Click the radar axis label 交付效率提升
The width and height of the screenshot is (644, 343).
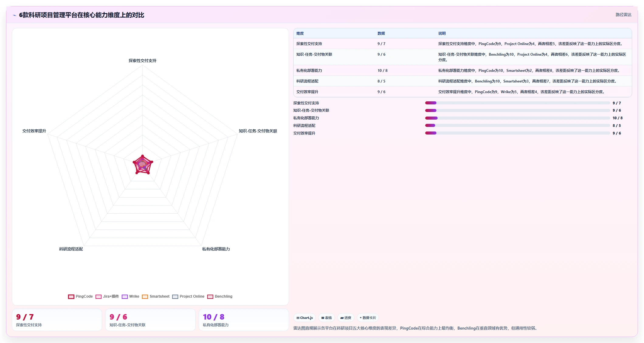coord(34,131)
